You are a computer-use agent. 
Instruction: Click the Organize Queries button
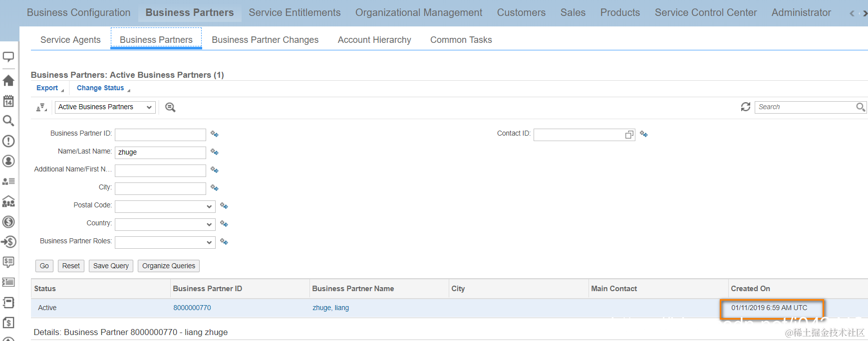[x=169, y=266]
